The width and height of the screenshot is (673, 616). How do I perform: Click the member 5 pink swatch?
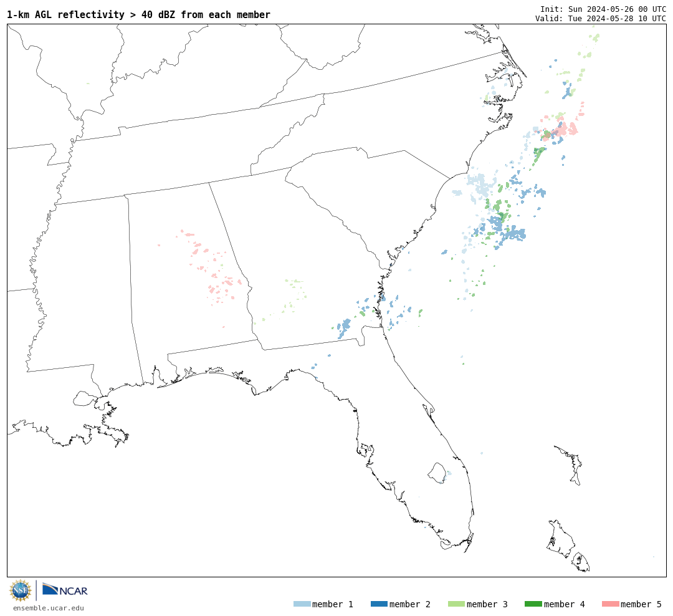tap(610, 604)
